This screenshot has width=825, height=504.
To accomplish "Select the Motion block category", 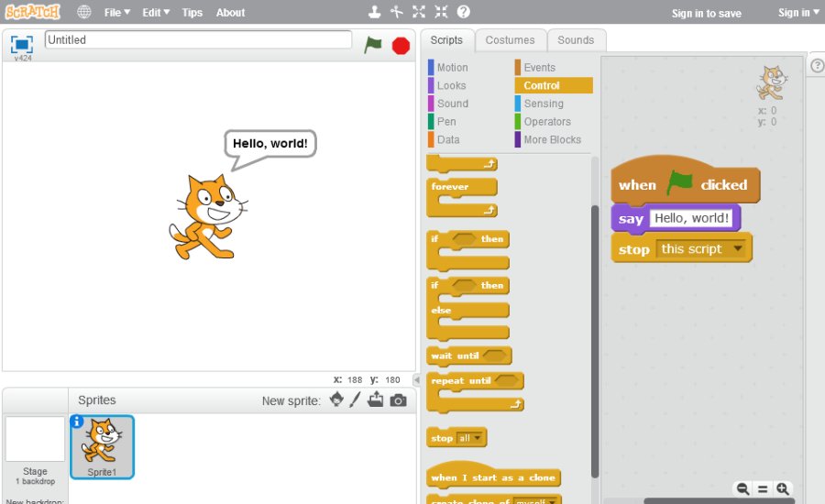I will [452, 67].
